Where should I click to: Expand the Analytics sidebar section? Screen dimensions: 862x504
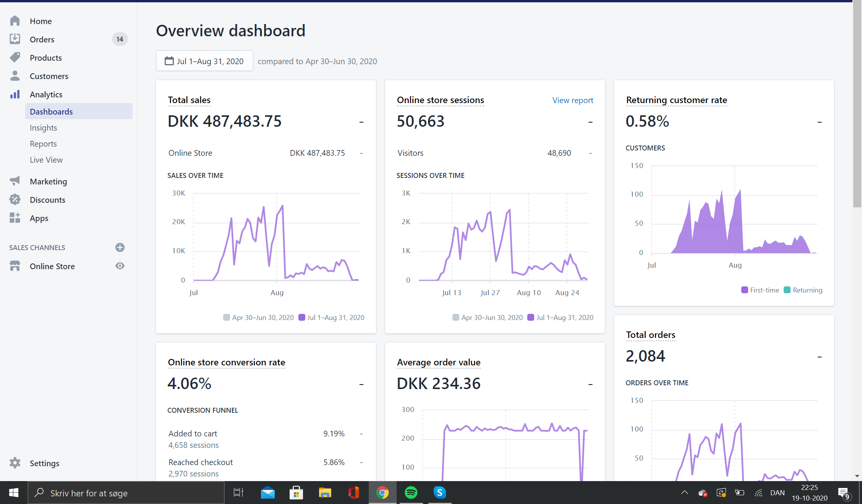coord(46,94)
